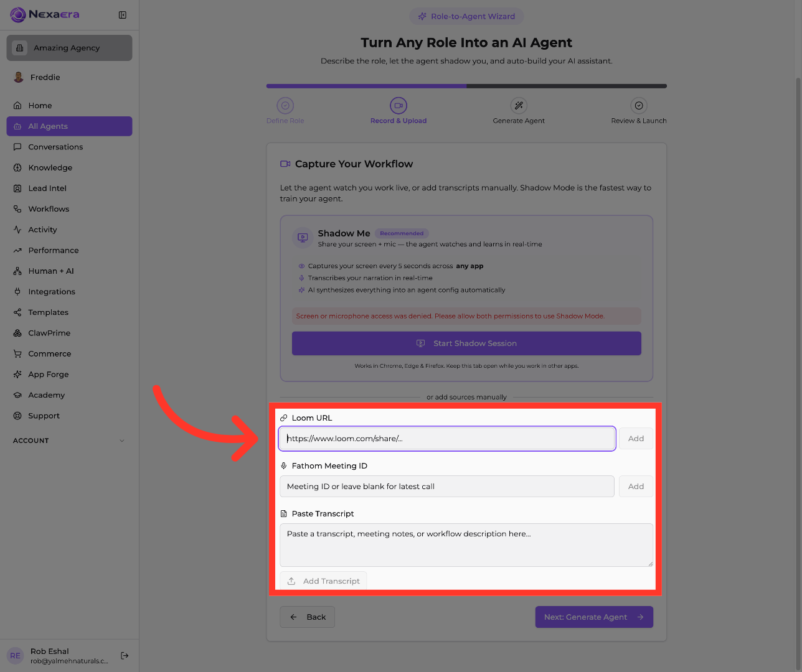Screen dimensions: 802x672
Task: Click Next: Generate Agent button
Action: tap(594, 617)
